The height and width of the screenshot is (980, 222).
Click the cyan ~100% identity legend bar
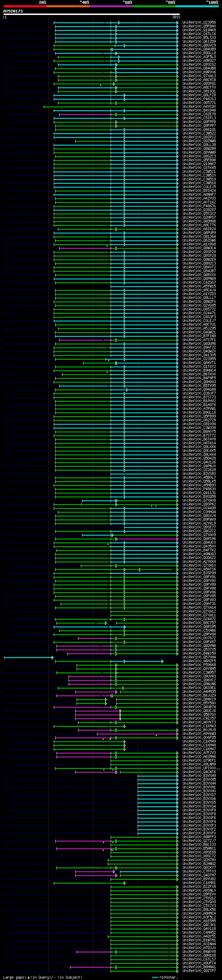[x=197, y=6]
